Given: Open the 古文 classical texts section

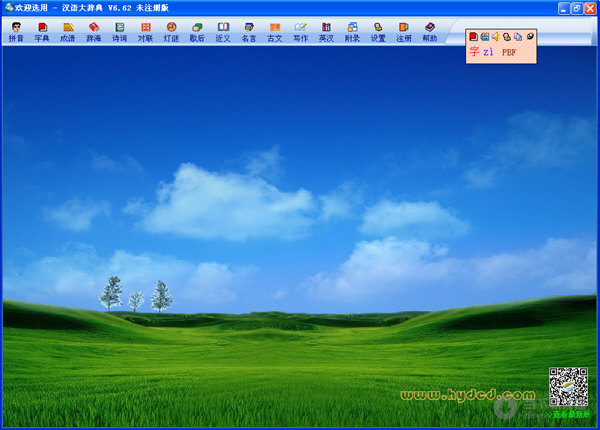Looking at the screenshot, I should [x=275, y=32].
